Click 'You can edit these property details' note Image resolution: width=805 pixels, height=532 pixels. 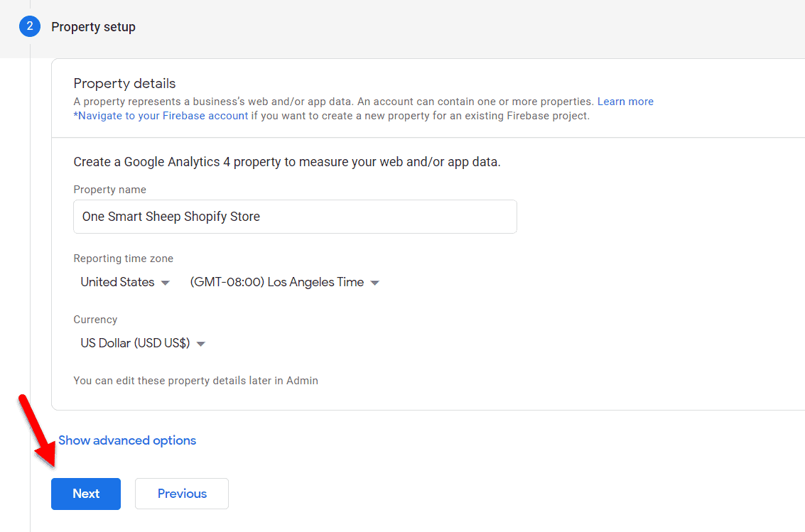[195, 381]
